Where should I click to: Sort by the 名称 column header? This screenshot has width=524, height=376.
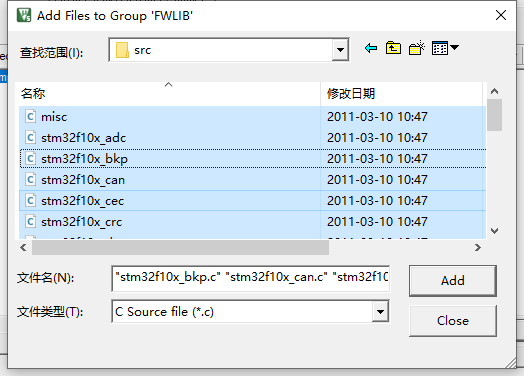pos(169,94)
